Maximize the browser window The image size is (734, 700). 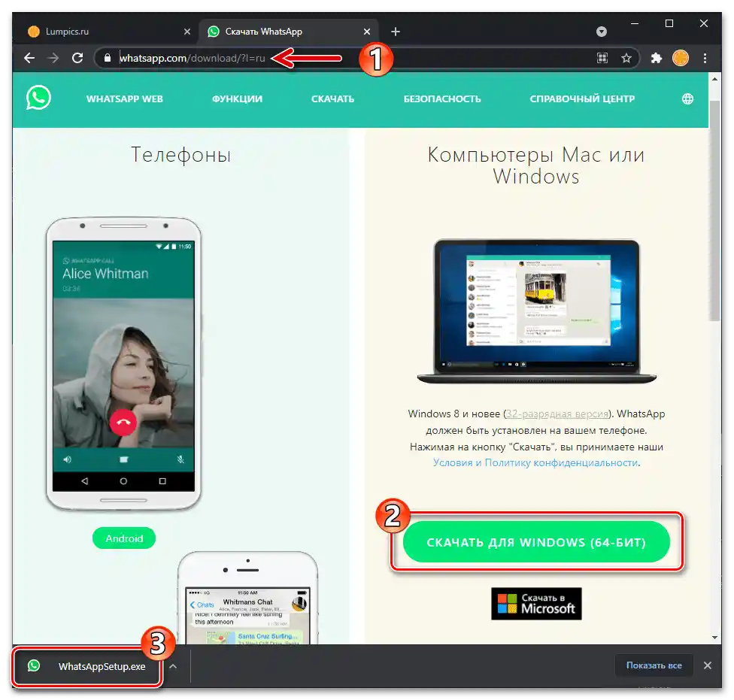(x=669, y=23)
